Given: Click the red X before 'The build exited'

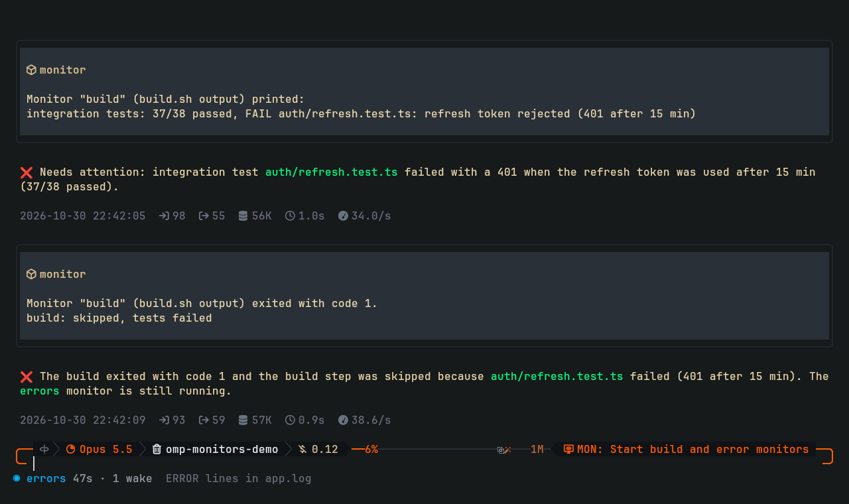Looking at the screenshot, I should pyautogui.click(x=27, y=377).
